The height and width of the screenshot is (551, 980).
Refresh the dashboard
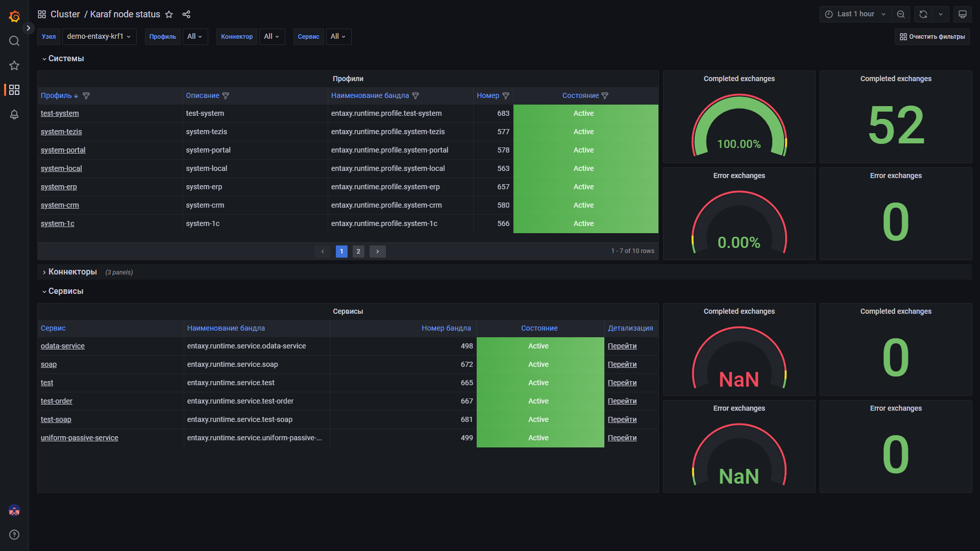[x=923, y=14]
